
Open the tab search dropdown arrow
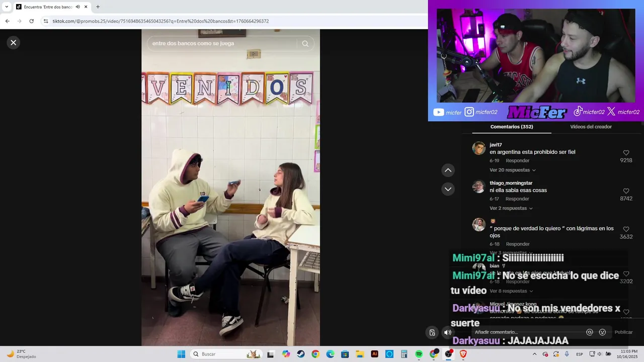click(7, 7)
